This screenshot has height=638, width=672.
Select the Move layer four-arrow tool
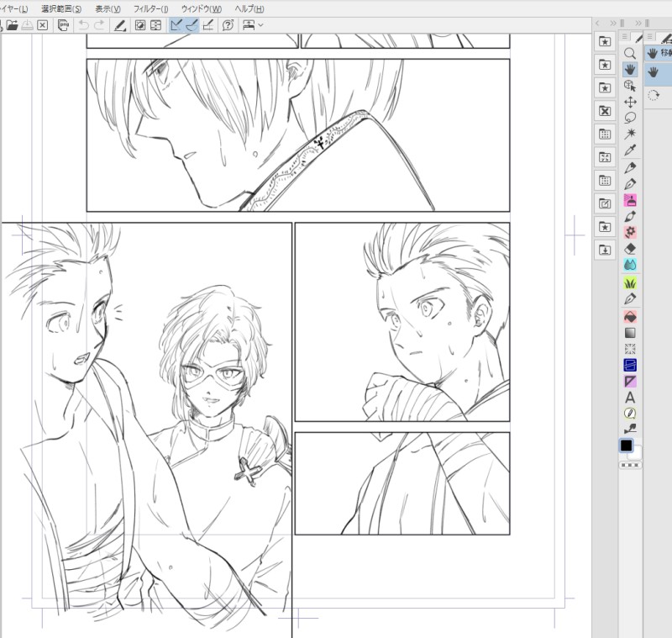point(629,102)
